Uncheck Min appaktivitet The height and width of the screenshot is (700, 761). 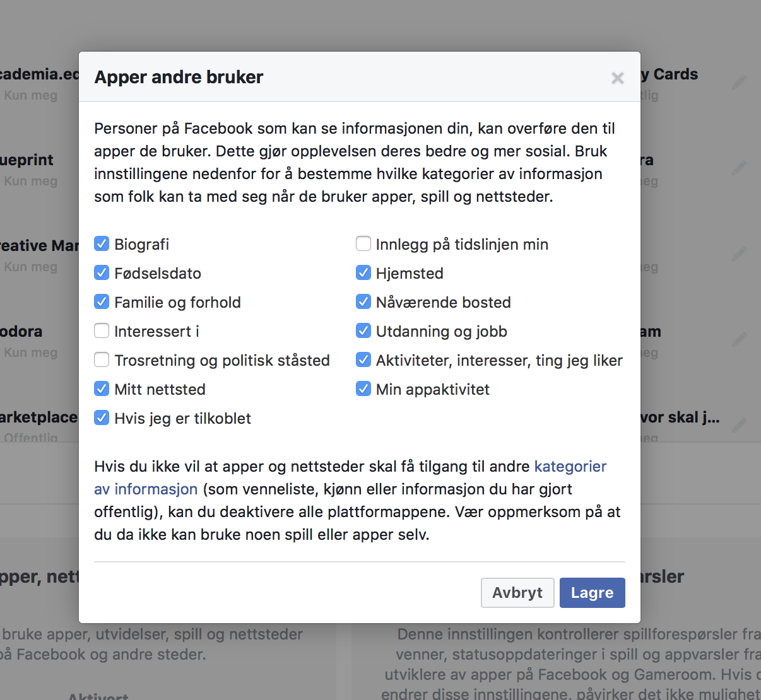363,388
